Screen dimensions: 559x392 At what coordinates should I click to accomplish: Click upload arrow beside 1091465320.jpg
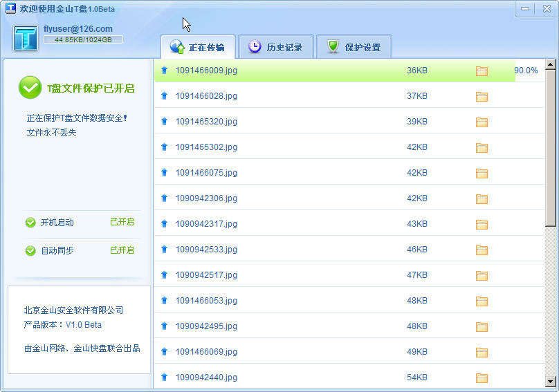click(165, 122)
